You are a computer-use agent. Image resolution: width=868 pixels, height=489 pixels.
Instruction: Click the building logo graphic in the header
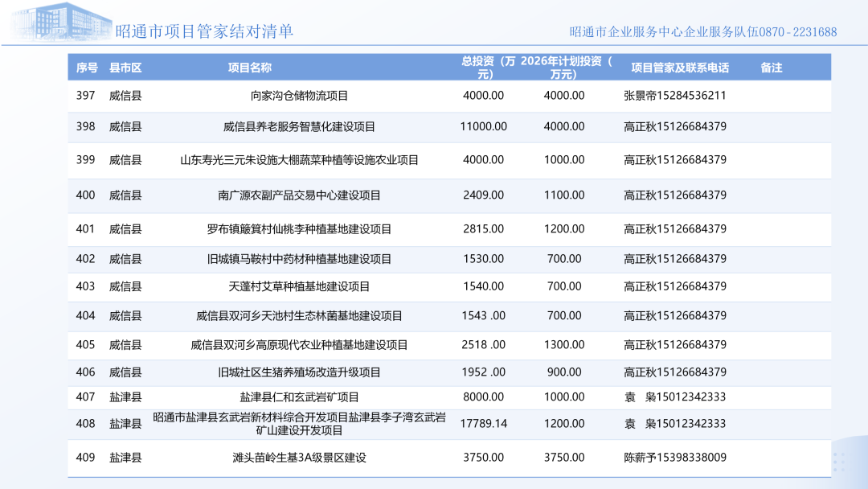click(x=61, y=23)
